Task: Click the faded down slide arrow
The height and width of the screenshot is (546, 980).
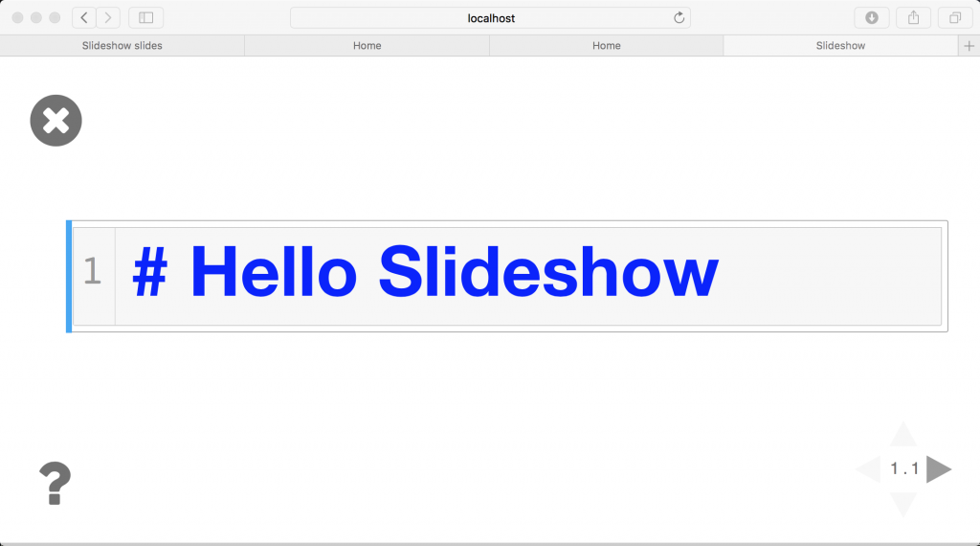Action: [903, 504]
